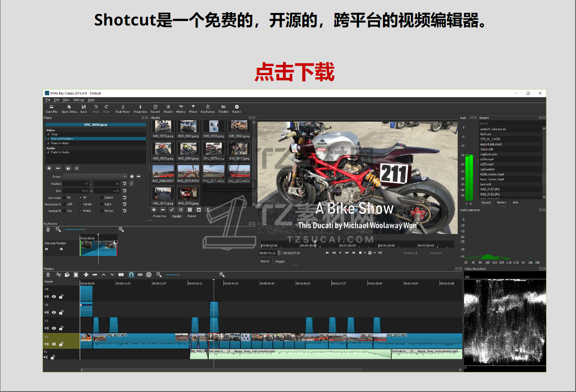
Task: Open the Preset dropdown in Filters
Action: coord(95,177)
